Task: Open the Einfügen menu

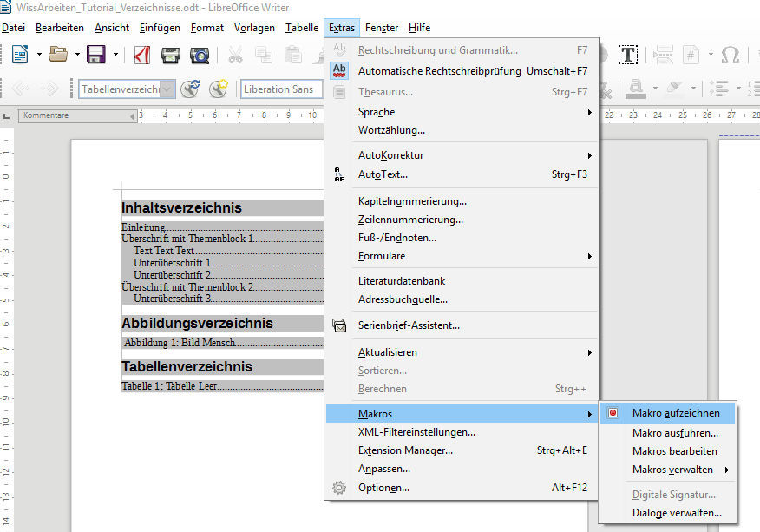Action: coord(160,28)
